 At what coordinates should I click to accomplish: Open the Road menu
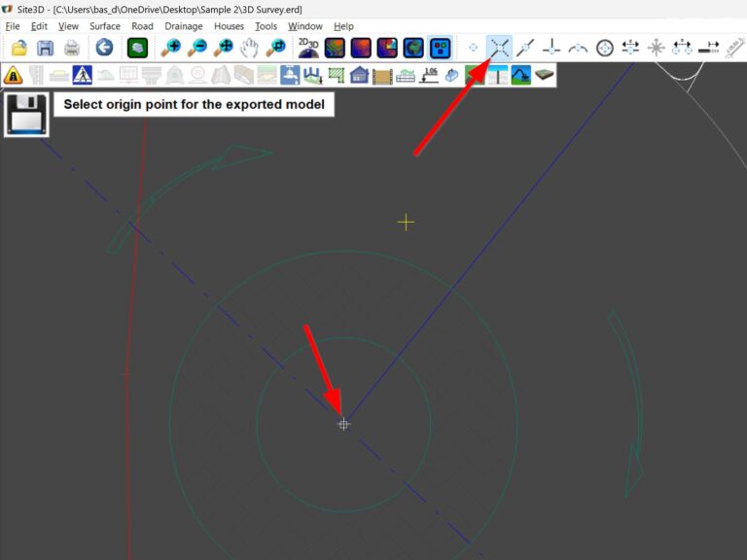(x=142, y=26)
